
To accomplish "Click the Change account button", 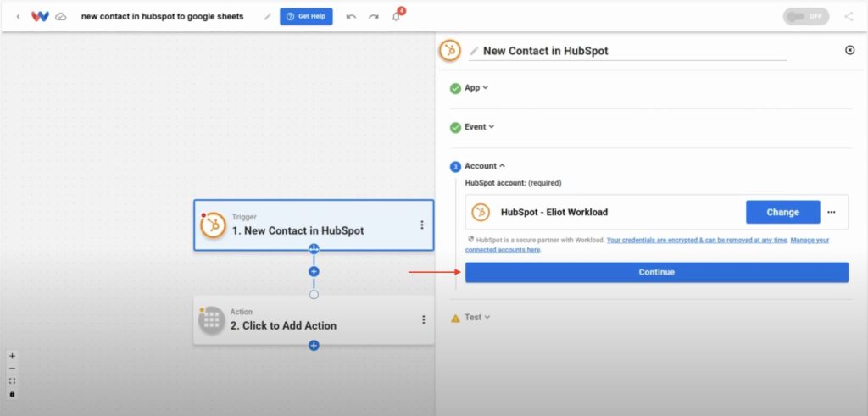I will [x=782, y=212].
